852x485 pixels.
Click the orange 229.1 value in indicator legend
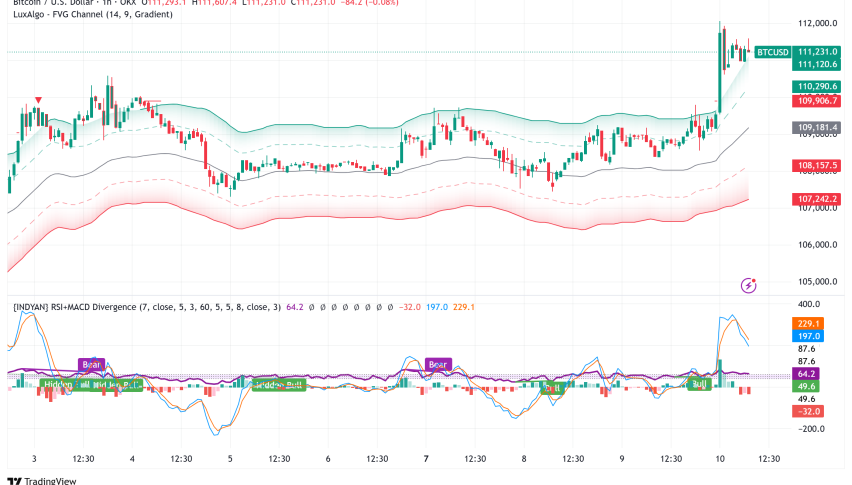(x=463, y=307)
